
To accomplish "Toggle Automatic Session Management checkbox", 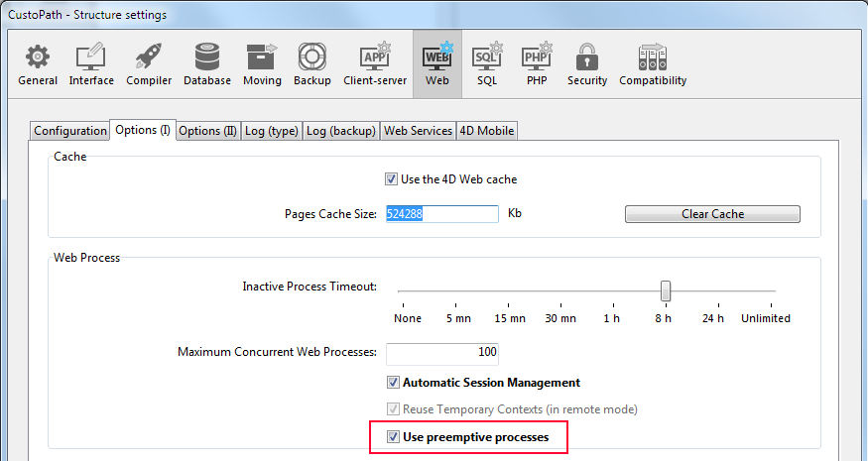I will click(x=393, y=383).
